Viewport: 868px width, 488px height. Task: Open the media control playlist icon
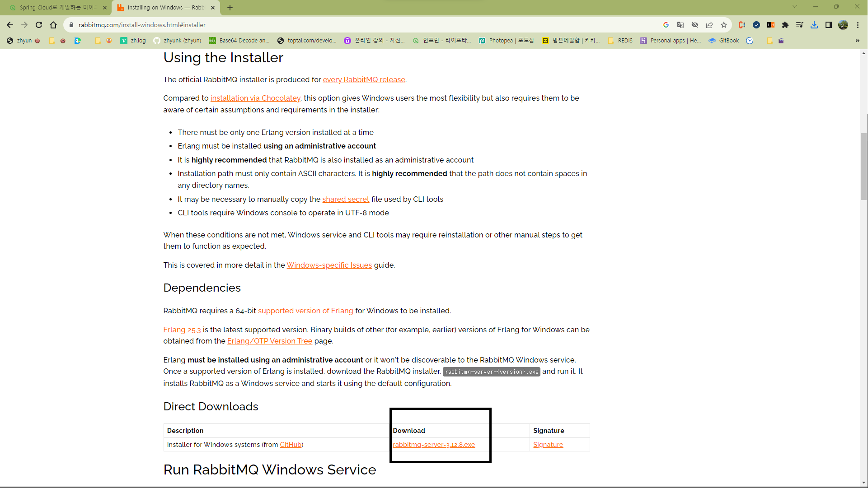(x=800, y=25)
